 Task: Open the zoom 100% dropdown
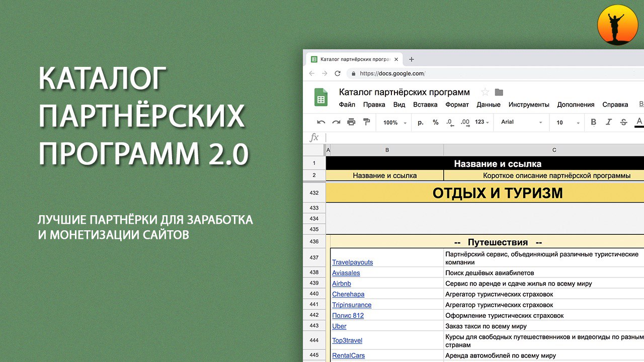pos(394,122)
